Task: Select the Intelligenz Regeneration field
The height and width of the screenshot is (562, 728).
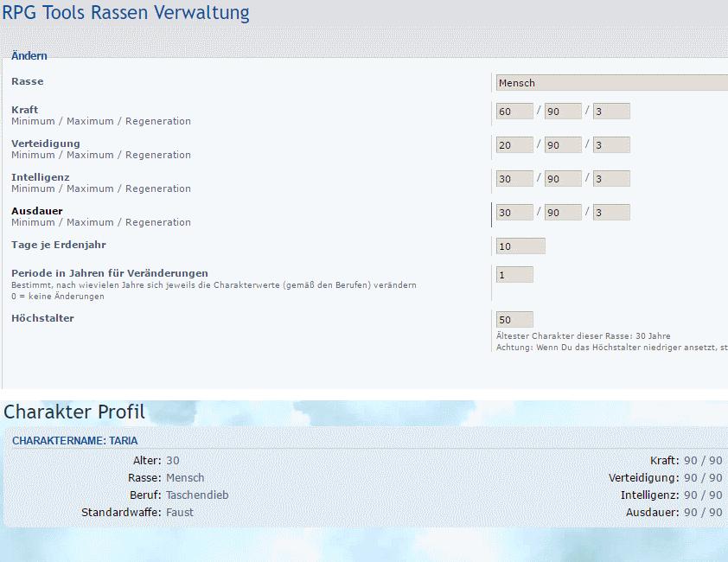Action: [x=614, y=178]
